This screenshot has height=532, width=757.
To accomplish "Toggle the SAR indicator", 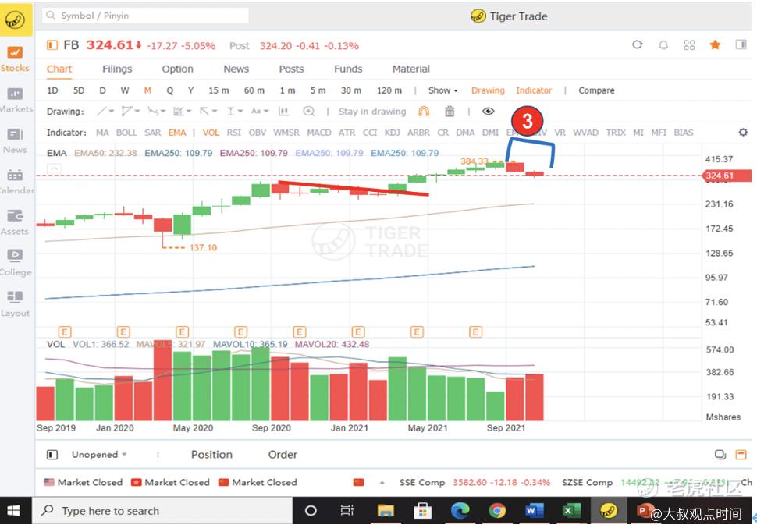I will [x=152, y=133].
